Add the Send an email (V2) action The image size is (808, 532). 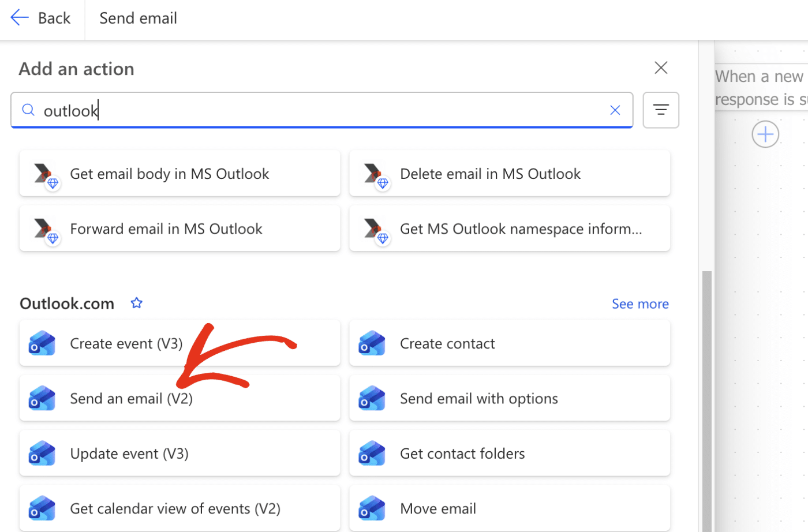[x=179, y=398]
